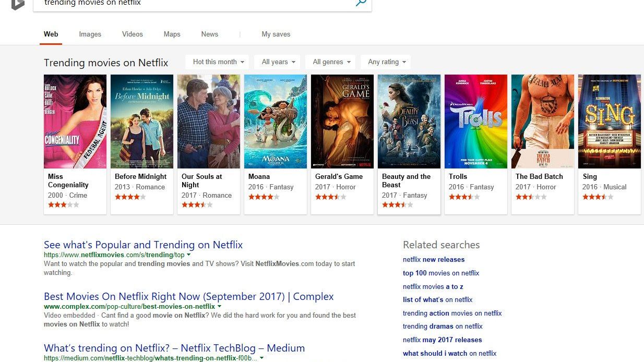Open the All years filter dropdown
Image resolution: width=644 pixels, height=362 pixels.
278,62
